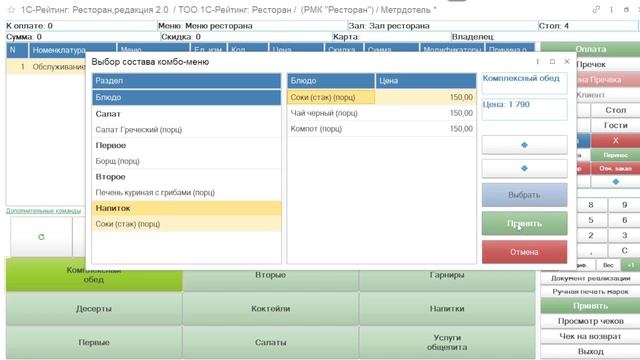
Task: Select Компот (порц) dish row
Action: [382, 129]
